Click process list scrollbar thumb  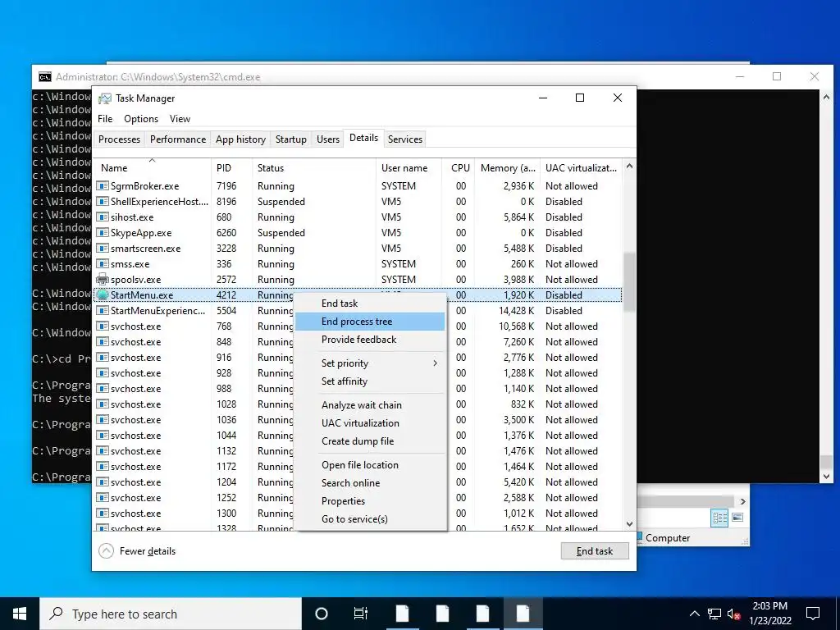tap(629, 281)
